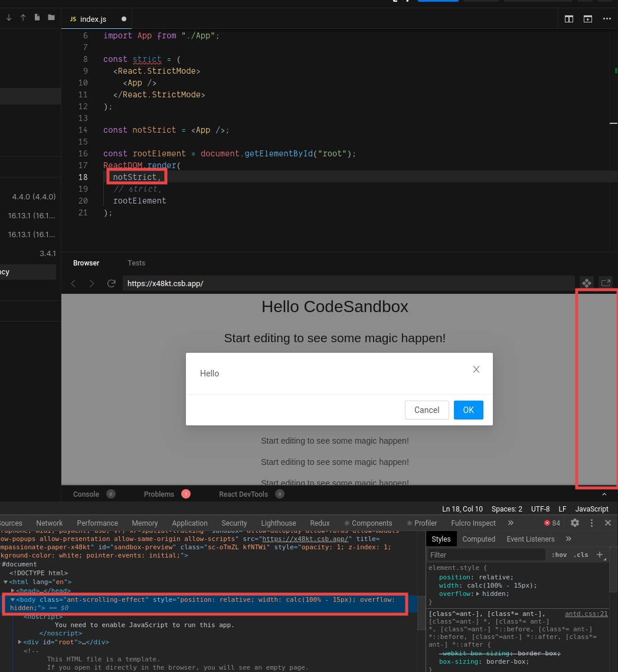Open DevTools settings gear
The width and height of the screenshot is (618, 672).
tap(575, 523)
